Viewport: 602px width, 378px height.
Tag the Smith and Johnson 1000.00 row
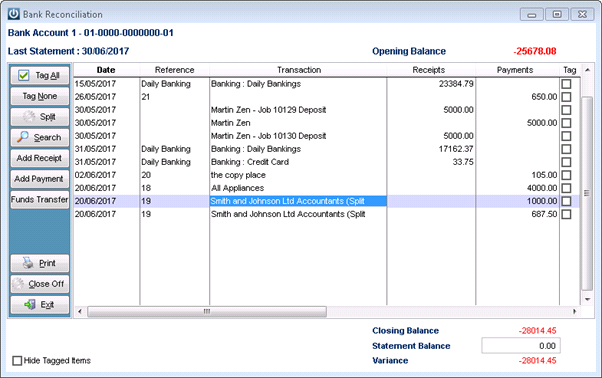pos(566,201)
